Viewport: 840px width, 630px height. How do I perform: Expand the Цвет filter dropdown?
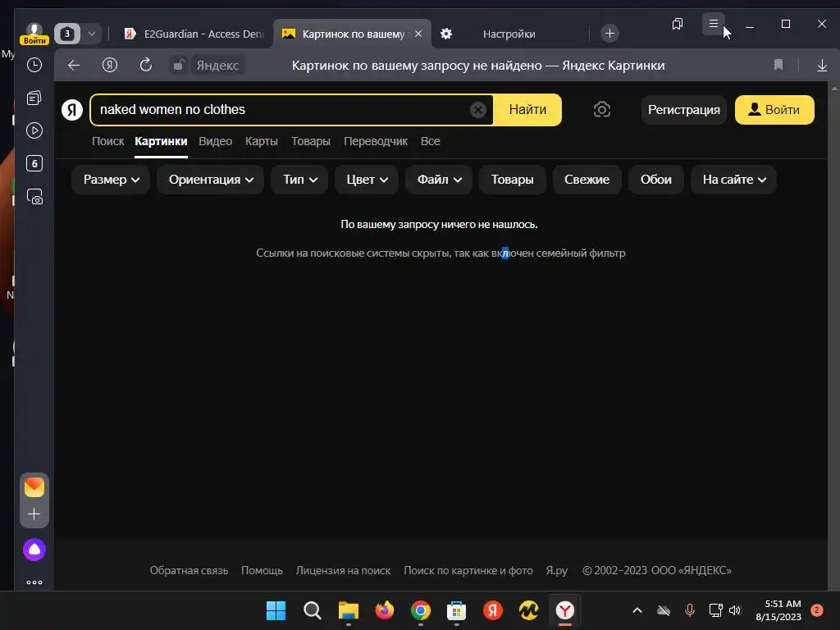click(x=367, y=180)
